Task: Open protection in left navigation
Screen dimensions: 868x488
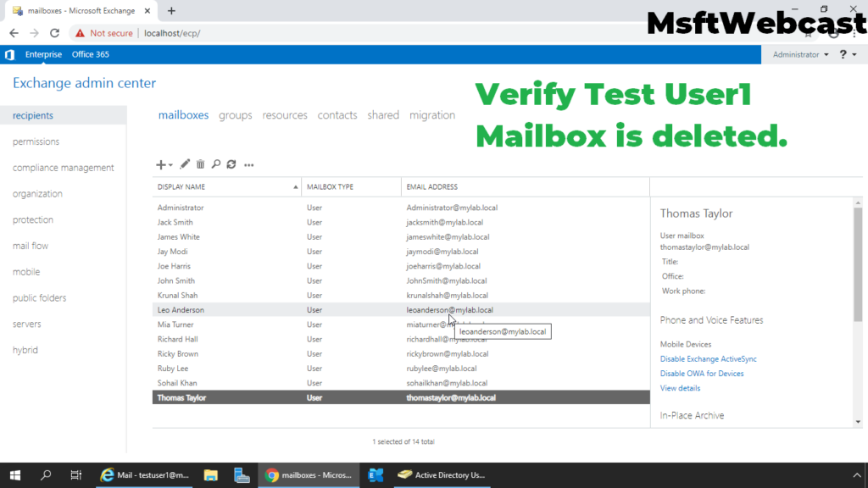Action: click(33, 219)
